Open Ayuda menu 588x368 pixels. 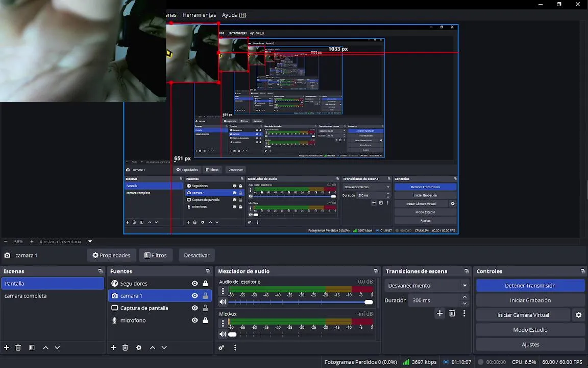[234, 15]
